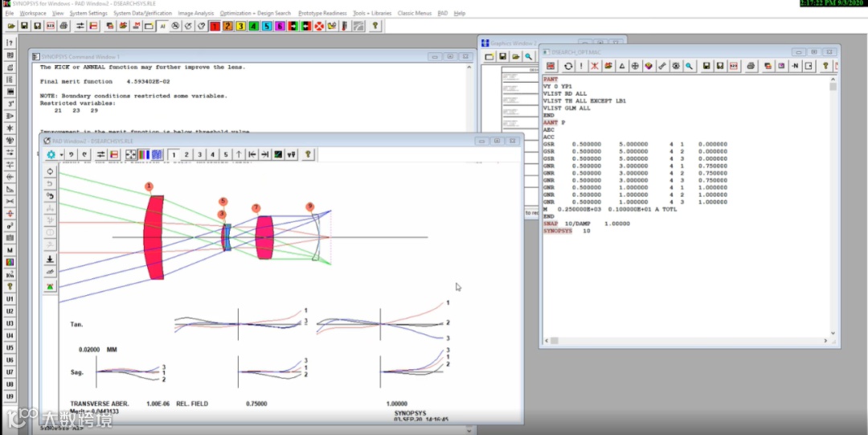
Task: Click the yellow question-mark help icon in main toolbar
Action: coord(375,26)
